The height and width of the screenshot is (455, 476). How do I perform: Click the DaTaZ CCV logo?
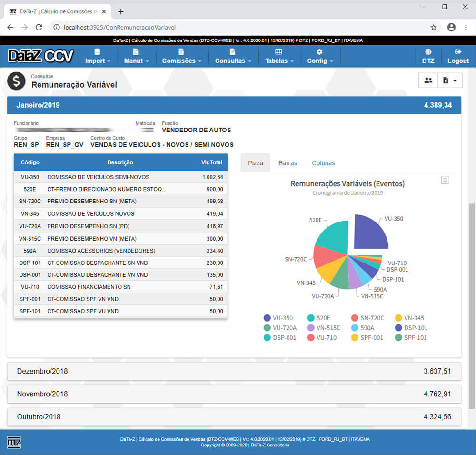(41, 56)
